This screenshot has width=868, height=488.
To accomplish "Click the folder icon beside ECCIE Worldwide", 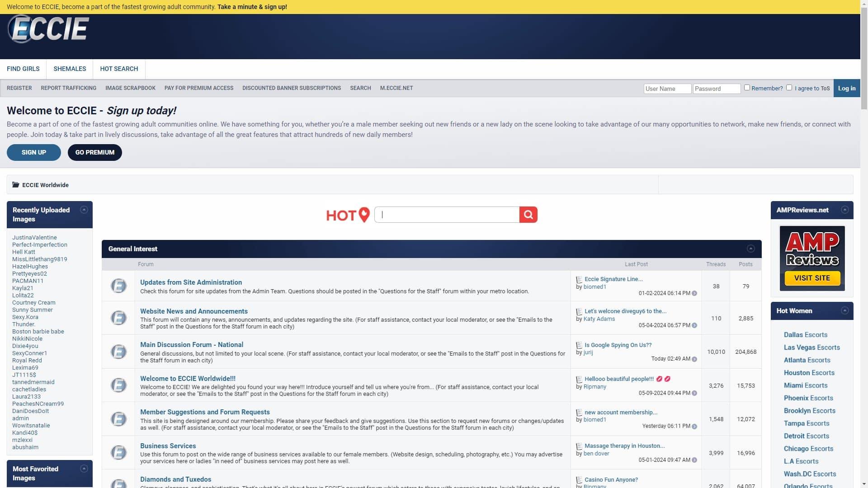I will (16, 185).
